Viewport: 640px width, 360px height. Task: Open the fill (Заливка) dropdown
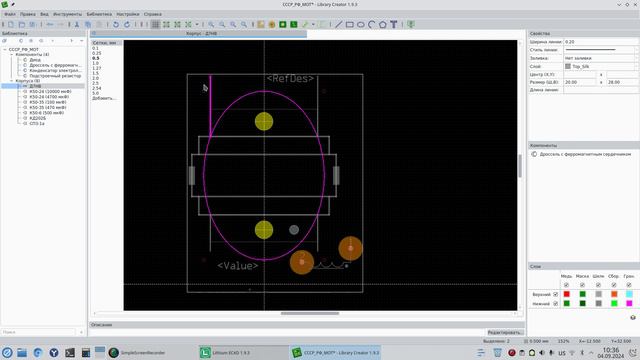coord(601,58)
